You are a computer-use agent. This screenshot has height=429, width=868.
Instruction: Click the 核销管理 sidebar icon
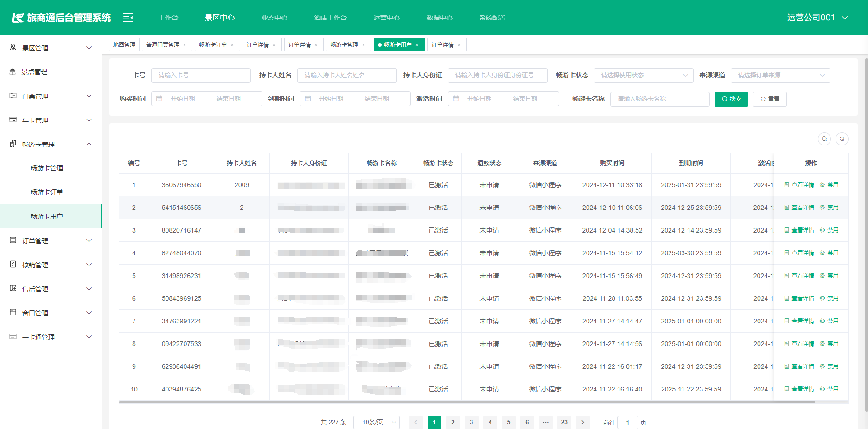tap(13, 265)
